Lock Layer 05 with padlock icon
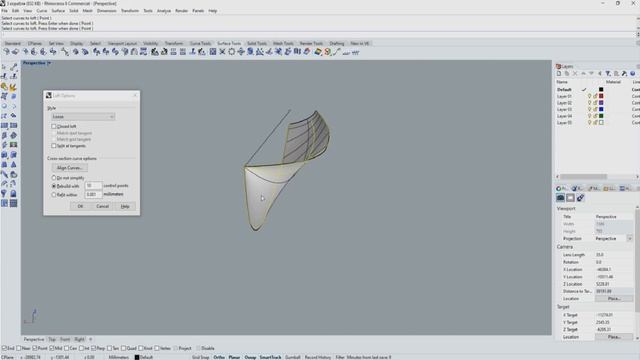The height and width of the screenshot is (360, 640). [595, 122]
